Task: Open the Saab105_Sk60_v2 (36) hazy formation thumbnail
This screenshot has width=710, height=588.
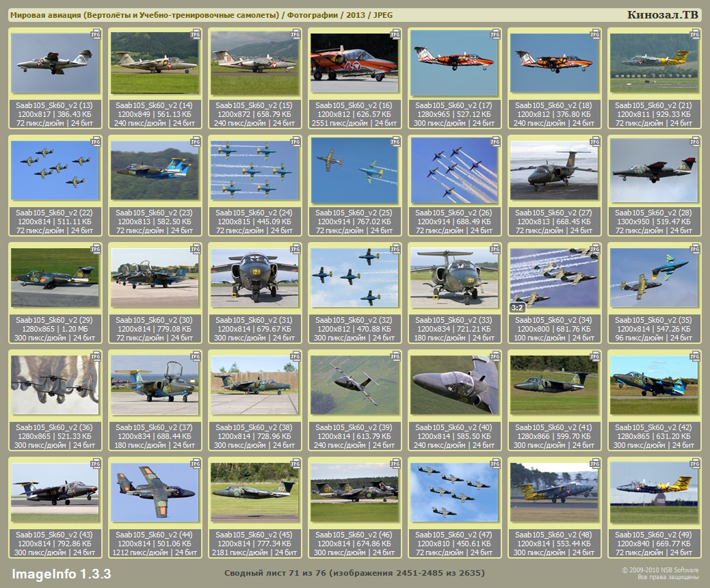Action: click(x=55, y=385)
